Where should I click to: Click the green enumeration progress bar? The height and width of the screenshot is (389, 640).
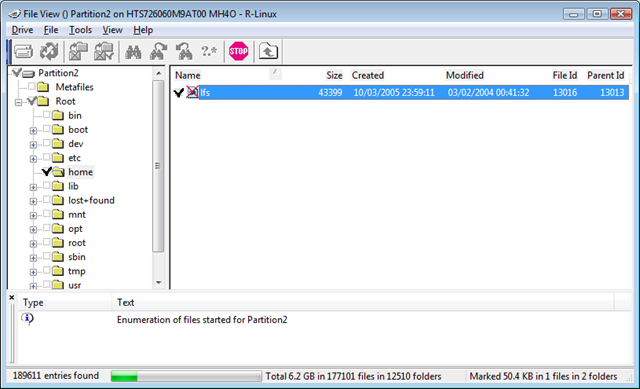pos(186,376)
